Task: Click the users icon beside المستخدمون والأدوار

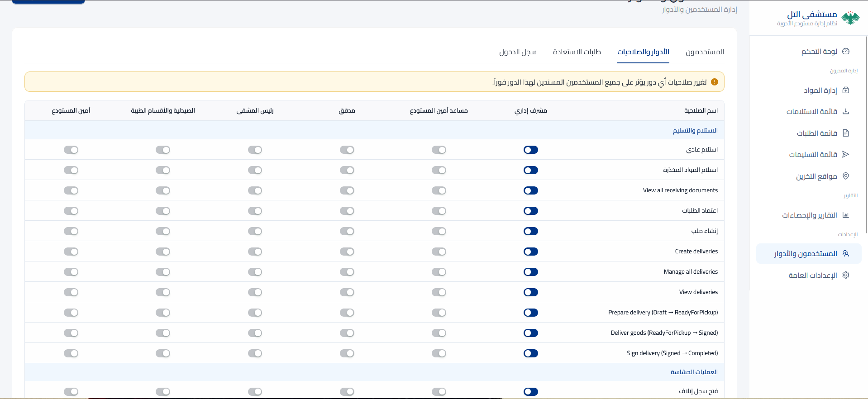Action: (x=846, y=253)
